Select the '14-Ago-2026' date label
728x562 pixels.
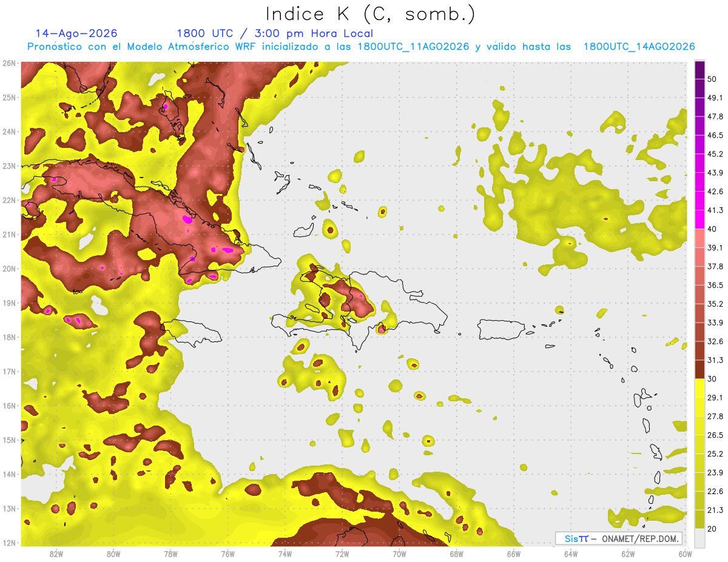click(76, 33)
